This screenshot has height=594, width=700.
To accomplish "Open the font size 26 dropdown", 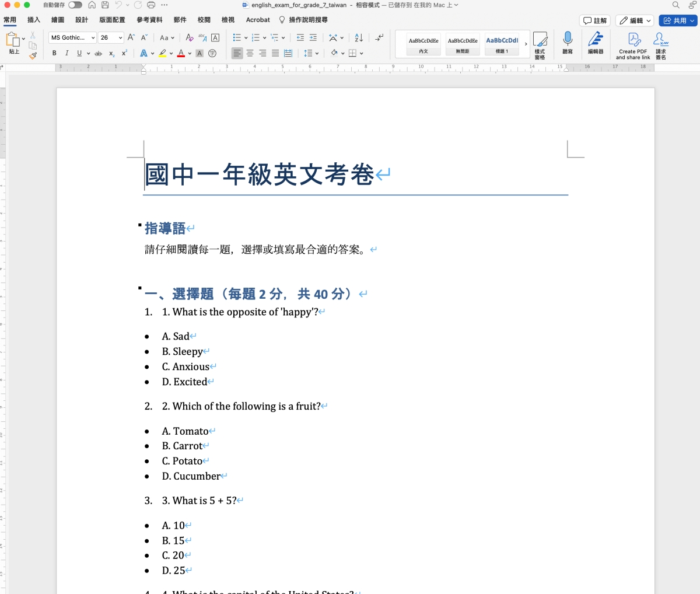I will pyautogui.click(x=120, y=37).
